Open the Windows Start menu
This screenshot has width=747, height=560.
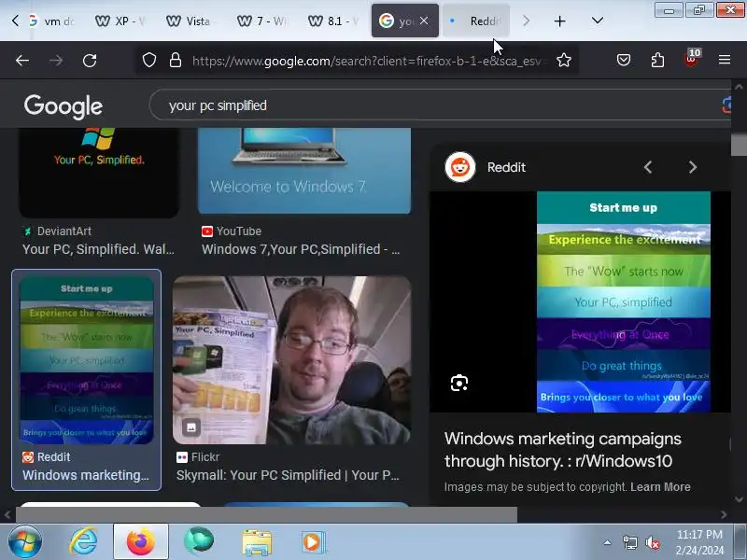pyautogui.click(x=24, y=542)
